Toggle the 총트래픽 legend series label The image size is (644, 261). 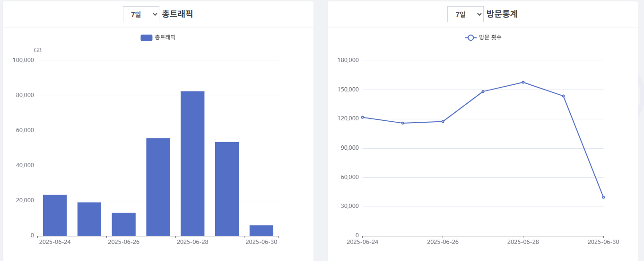(x=165, y=37)
